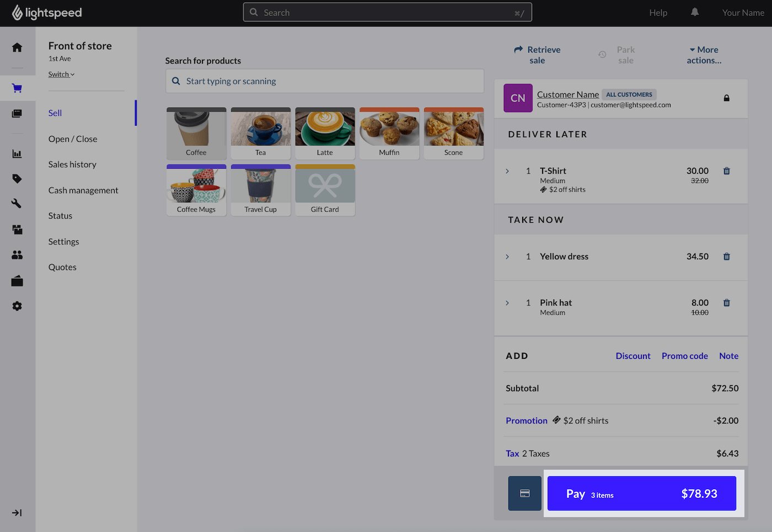The height and width of the screenshot is (532, 772).
Task: Click the setup gear icon in sidebar
Action: point(17,306)
